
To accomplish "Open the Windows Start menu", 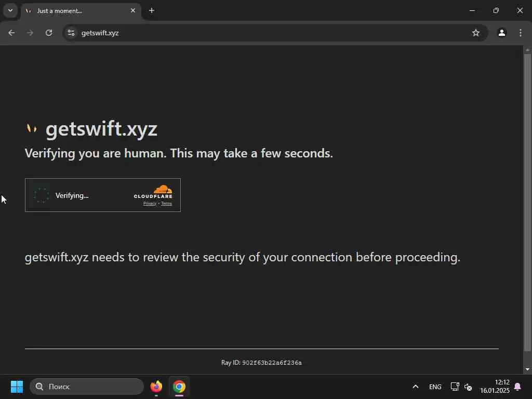I will click(17, 387).
